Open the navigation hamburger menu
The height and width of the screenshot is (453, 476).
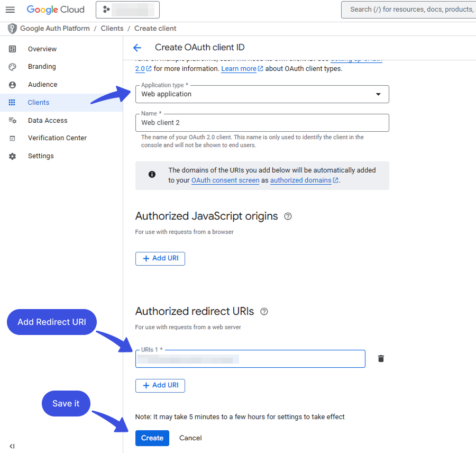(x=11, y=9)
